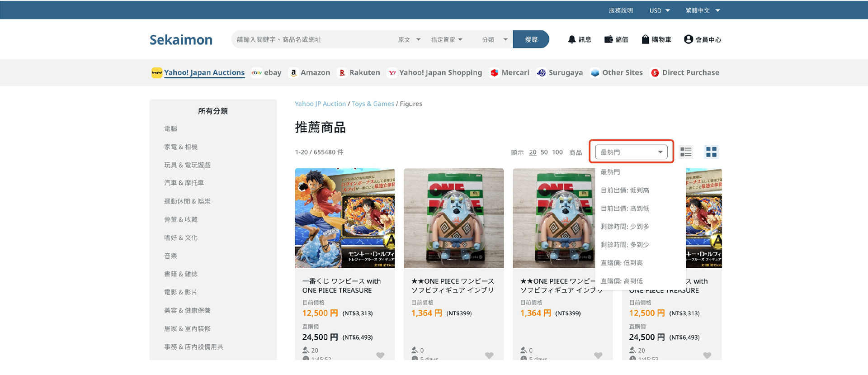Image resolution: width=868 pixels, height=375 pixels.
Task: Click the 1-20 / 655480 件 count text
Action: tap(319, 152)
